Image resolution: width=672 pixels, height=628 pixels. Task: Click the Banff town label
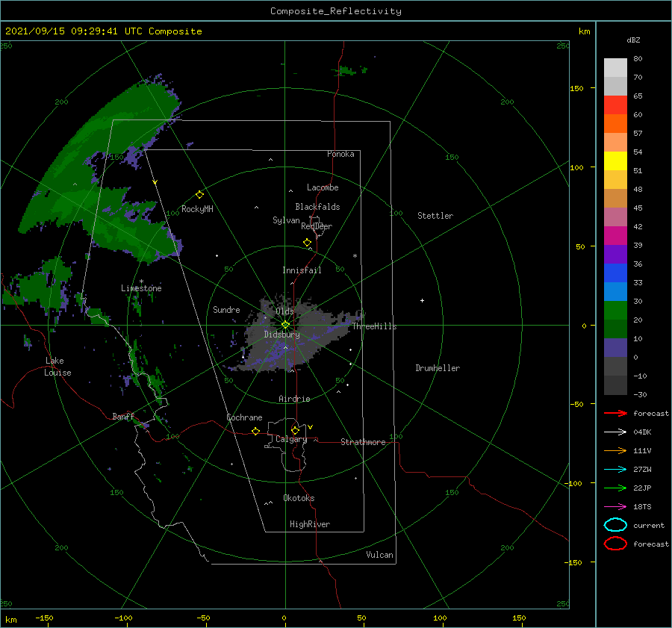(123, 416)
